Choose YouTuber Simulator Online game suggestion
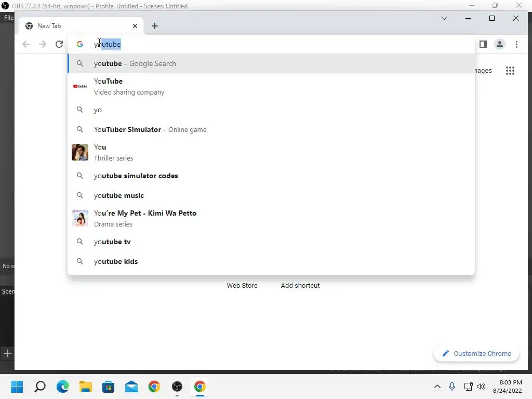Screen dimensions: 532x399 (x=271, y=129)
